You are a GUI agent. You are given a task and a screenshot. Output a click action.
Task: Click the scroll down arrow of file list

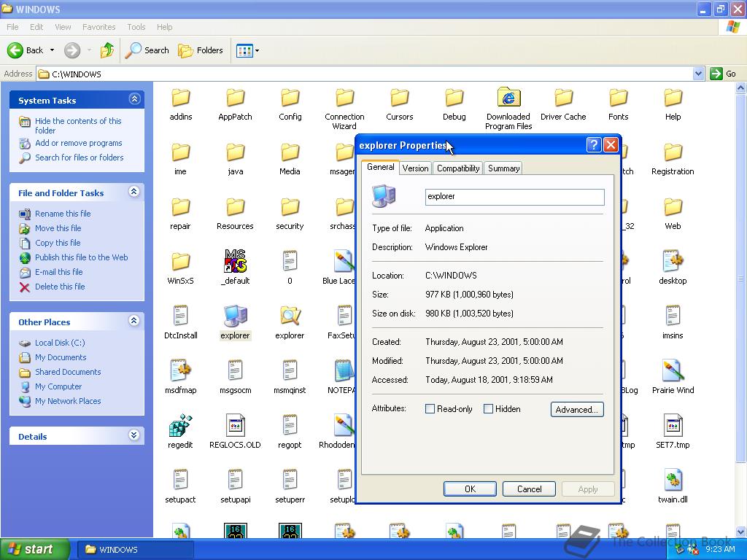[741, 532]
